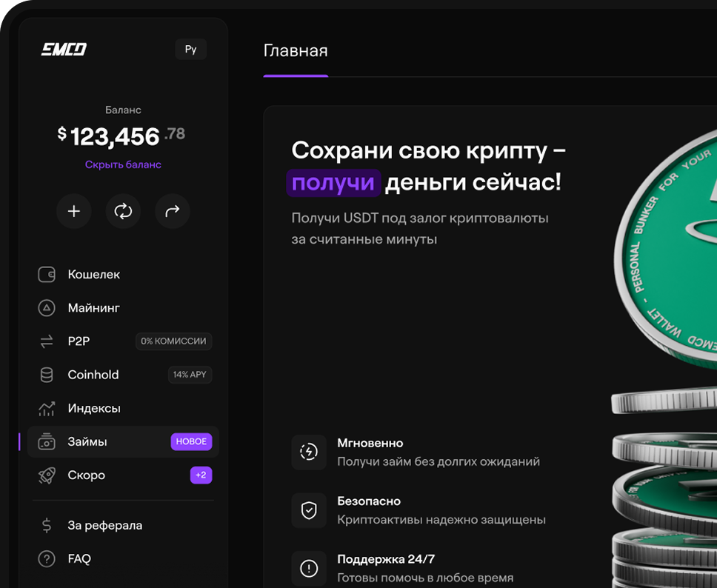Click the highlighted word получи in headline
The height and width of the screenshot is (588, 717).
pos(333,183)
